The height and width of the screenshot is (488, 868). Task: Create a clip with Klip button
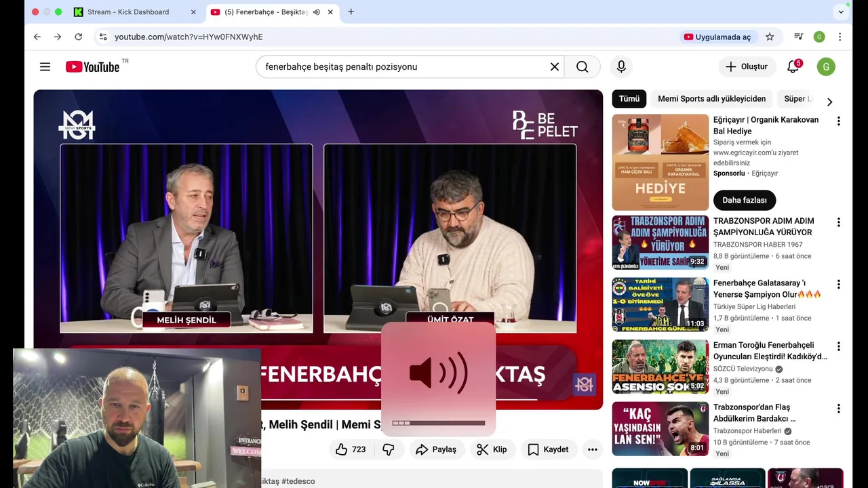492,449
